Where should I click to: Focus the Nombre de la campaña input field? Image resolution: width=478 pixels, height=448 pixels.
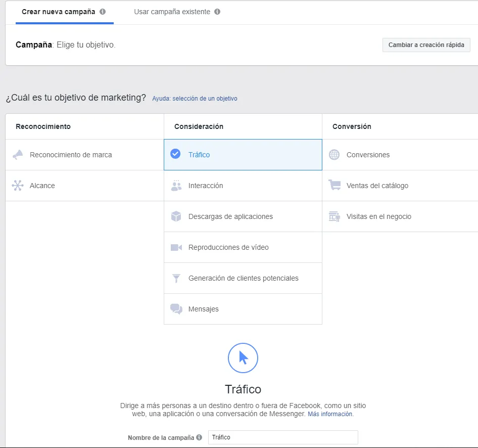(283, 437)
